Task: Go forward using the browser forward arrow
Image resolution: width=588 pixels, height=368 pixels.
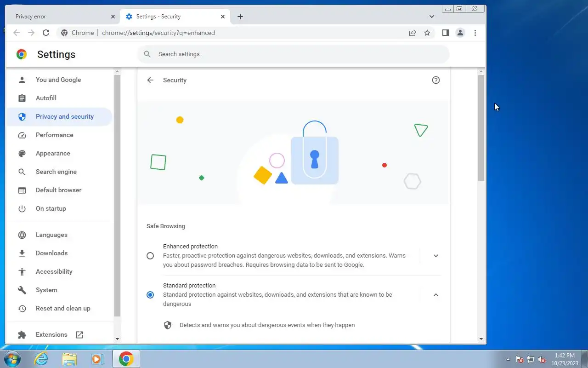Action: (x=31, y=33)
